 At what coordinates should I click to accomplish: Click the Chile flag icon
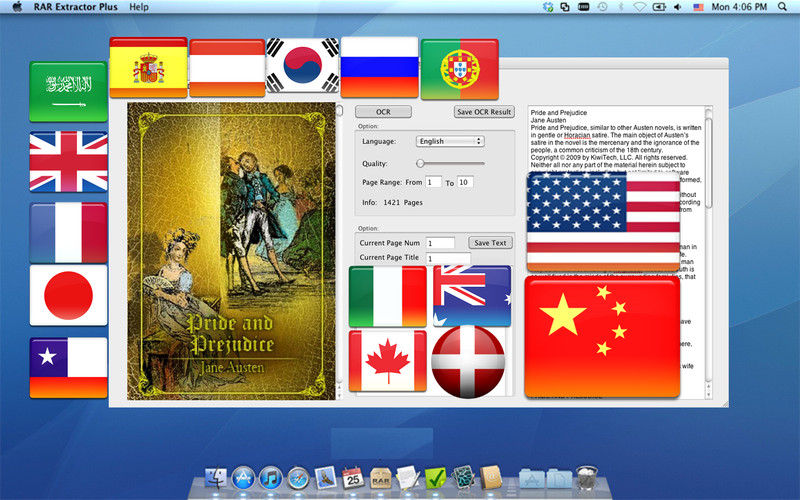pos(68,368)
